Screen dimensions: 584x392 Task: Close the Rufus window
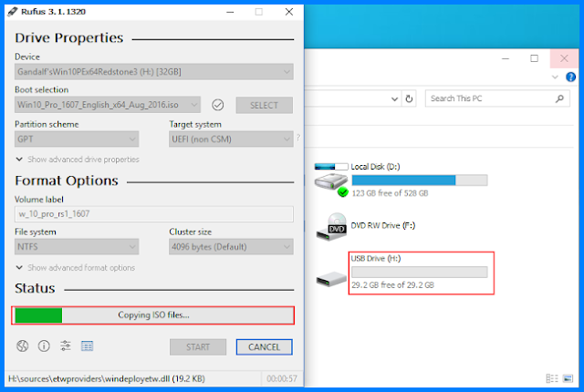point(289,12)
